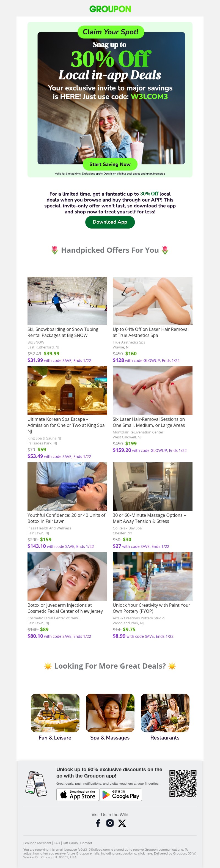
Task: Click the King Spa & Sauna NJ deal photo
Action: point(67,390)
